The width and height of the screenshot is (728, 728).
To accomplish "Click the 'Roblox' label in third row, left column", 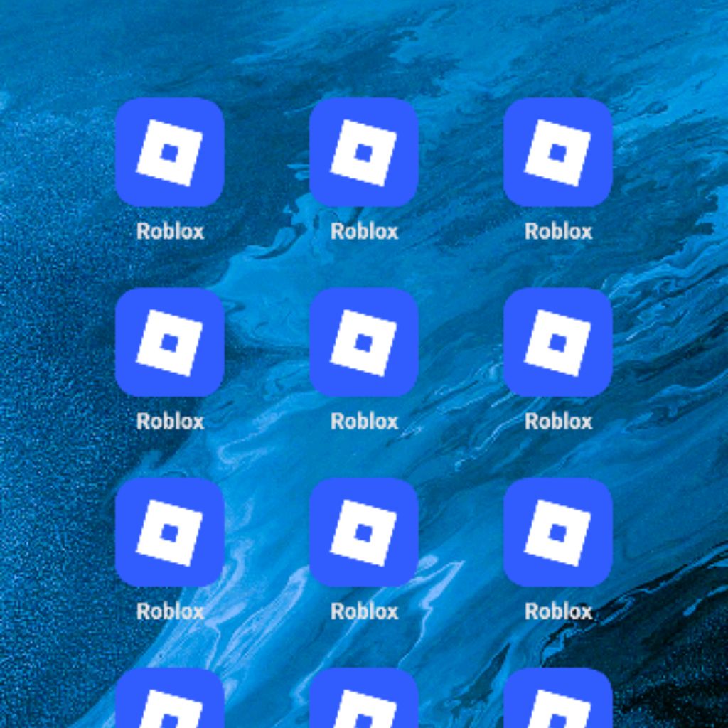I will [x=171, y=611].
